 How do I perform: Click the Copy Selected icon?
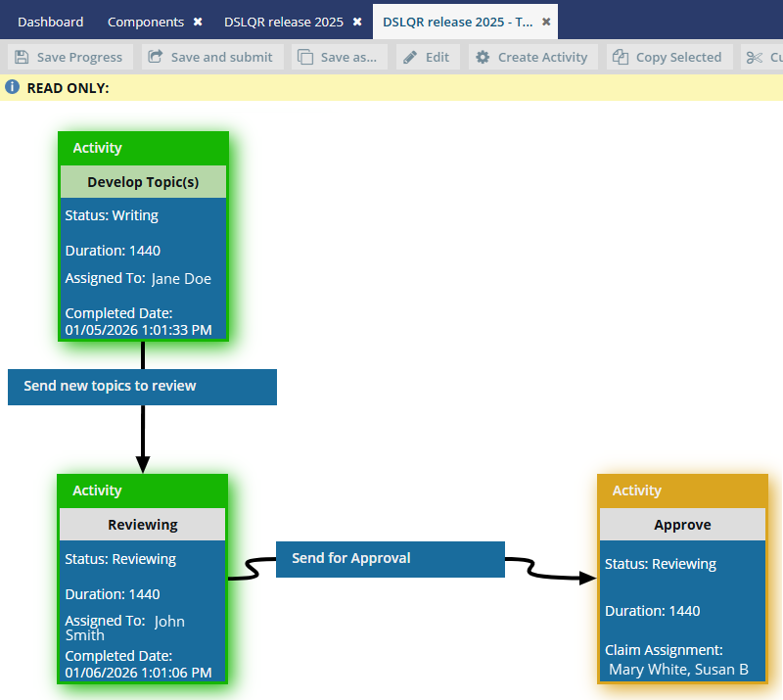point(621,57)
